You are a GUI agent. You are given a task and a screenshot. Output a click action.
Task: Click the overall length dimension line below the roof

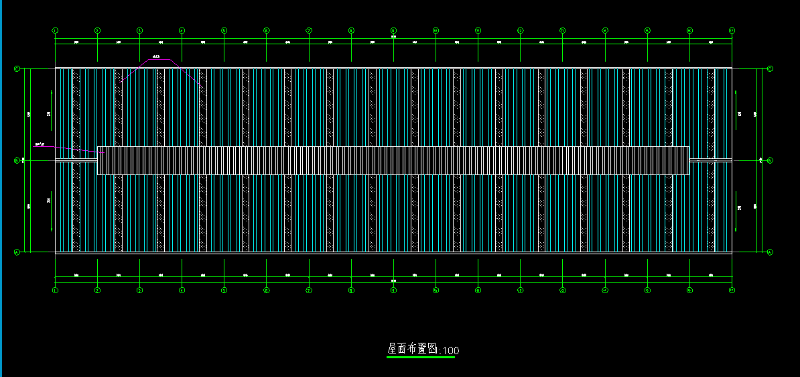[x=393, y=282]
